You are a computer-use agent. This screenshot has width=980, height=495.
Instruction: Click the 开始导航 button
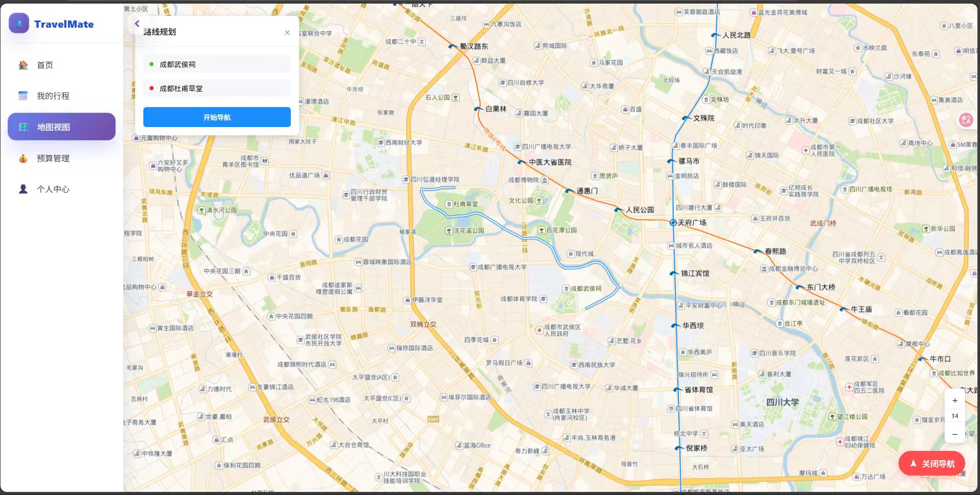click(217, 117)
